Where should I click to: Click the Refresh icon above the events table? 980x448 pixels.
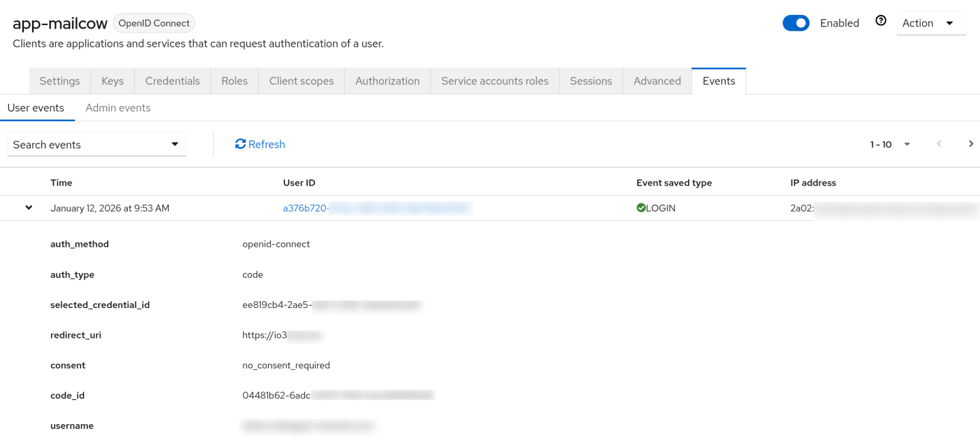click(x=240, y=143)
